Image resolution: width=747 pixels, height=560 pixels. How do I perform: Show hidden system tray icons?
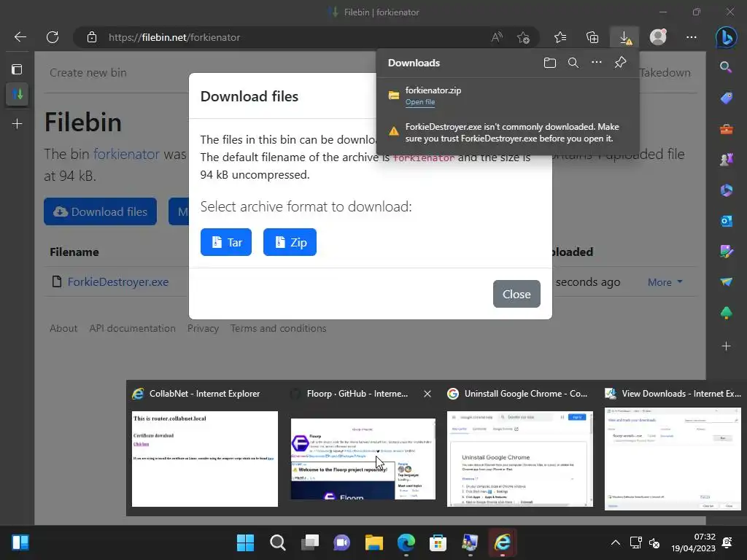pos(616,542)
